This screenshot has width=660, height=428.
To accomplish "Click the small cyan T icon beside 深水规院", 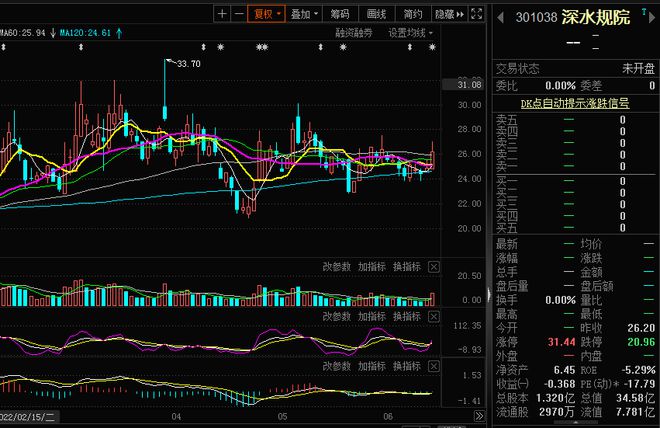I will click(x=644, y=12).
